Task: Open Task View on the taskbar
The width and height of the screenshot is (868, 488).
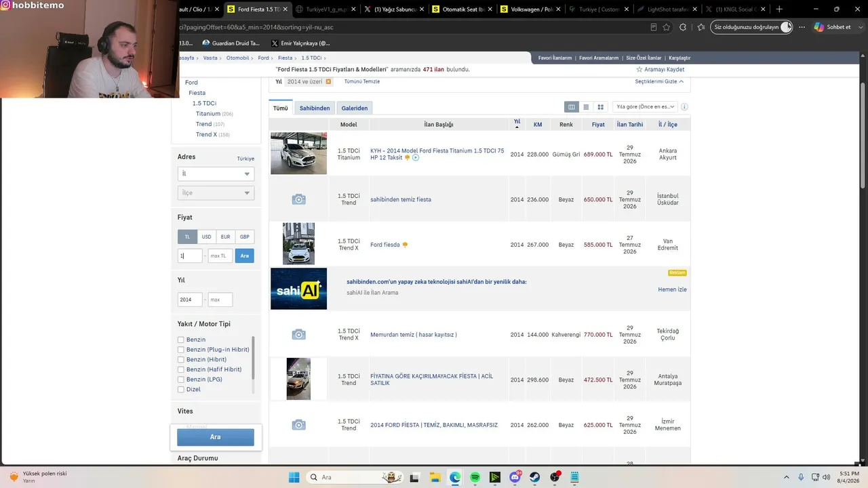Action: click(414, 477)
